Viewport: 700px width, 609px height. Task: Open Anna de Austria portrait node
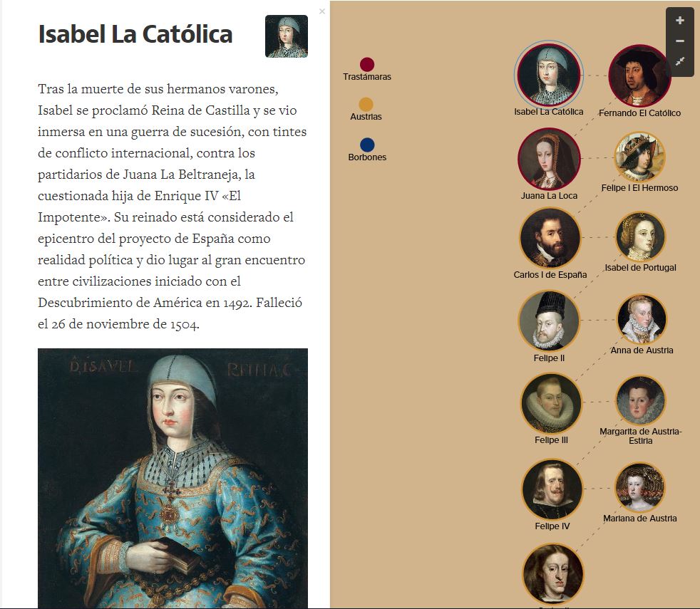642,319
